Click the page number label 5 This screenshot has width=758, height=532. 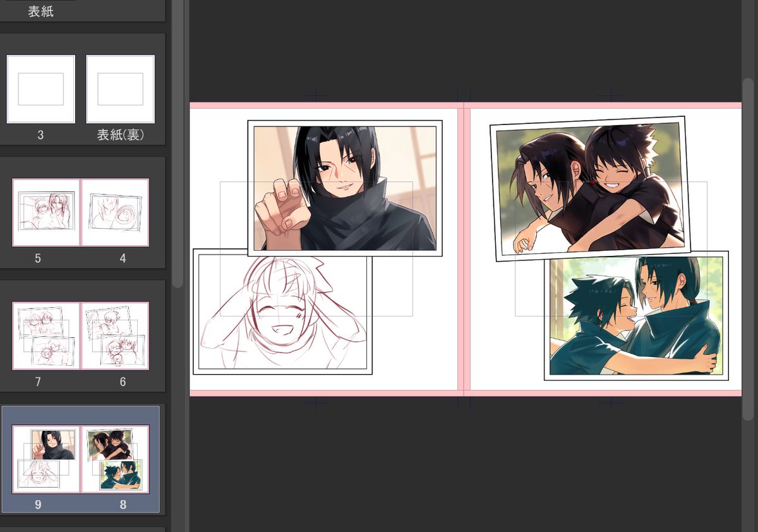point(38,258)
